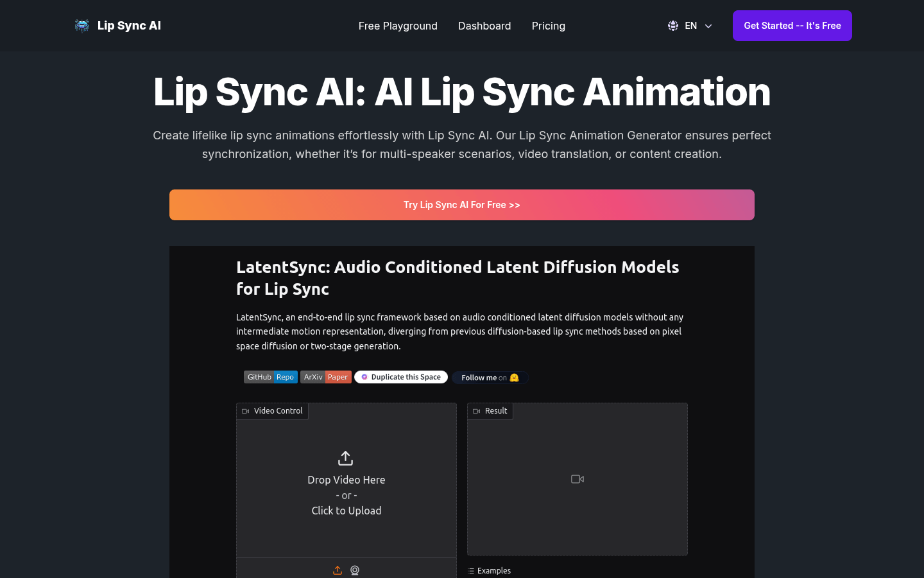
Task: Click the Follow me on badge
Action: pos(490,378)
